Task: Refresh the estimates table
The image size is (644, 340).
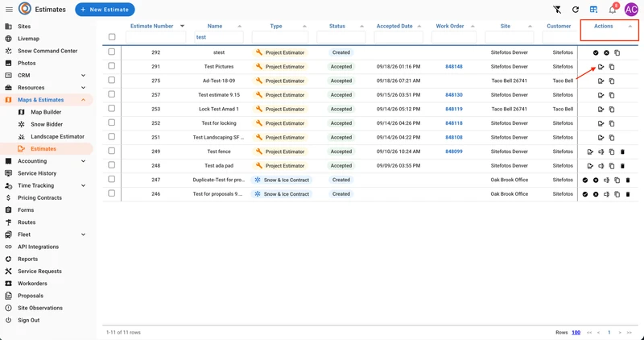Action: click(x=576, y=10)
